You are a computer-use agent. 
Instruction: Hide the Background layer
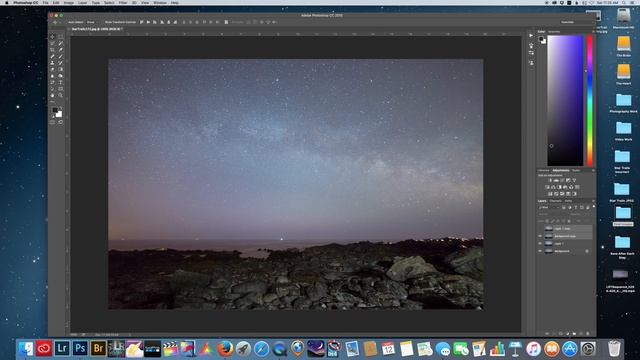coord(540,251)
